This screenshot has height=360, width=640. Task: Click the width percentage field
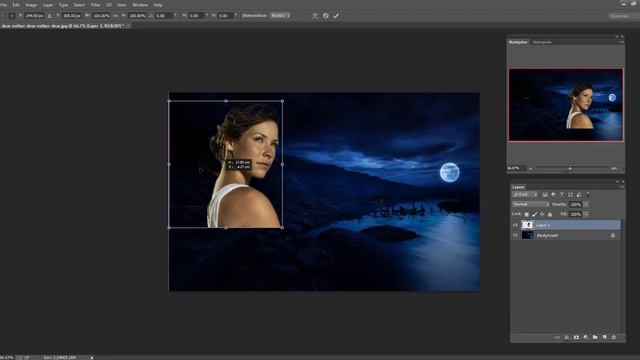click(x=101, y=16)
